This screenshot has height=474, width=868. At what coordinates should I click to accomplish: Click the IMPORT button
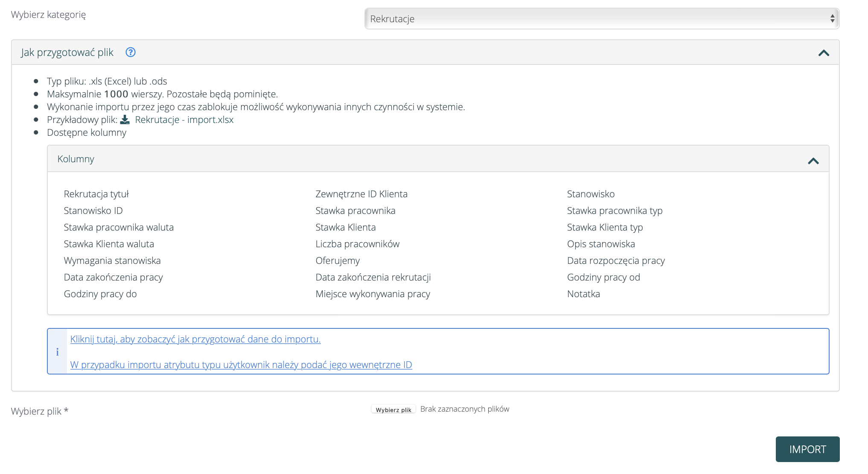pos(807,449)
